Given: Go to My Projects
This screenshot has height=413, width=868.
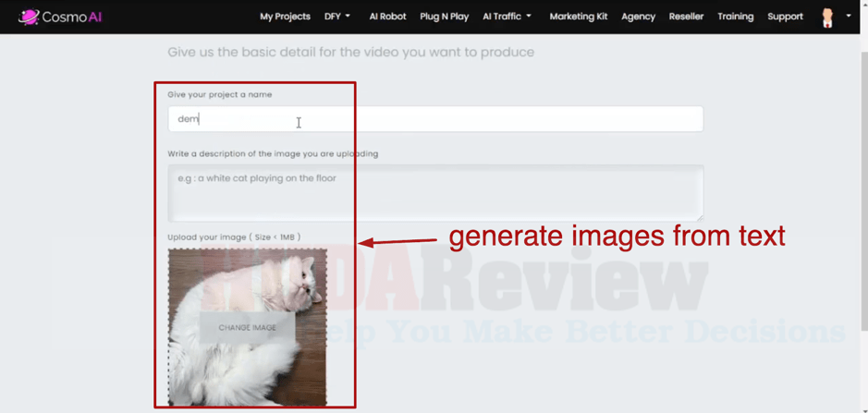Looking at the screenshot, I should click(285, 17).
